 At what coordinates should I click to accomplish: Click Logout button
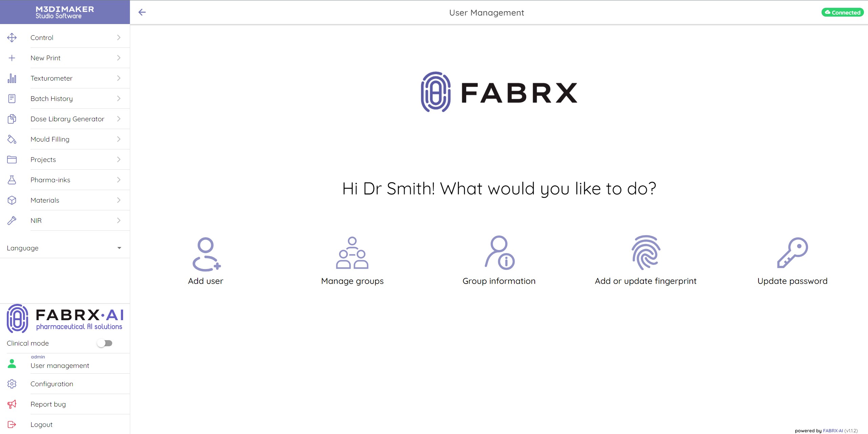coord(42,424)
